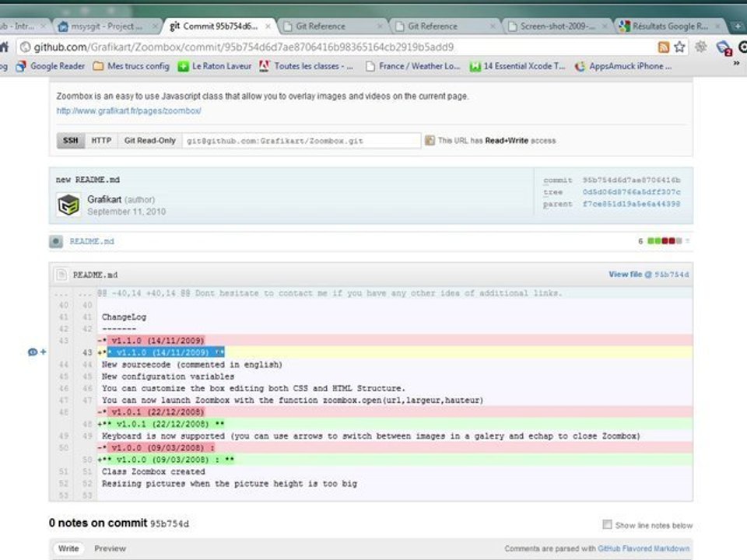This screenshot has height=560, width=747.
Task: Click the git clone URL field
Action: point(302,141)
